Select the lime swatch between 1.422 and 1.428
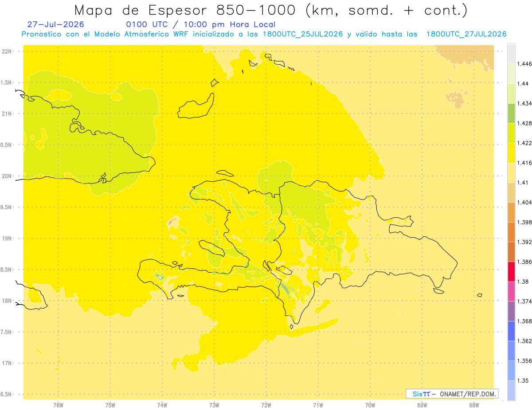Viewport: 532px width, 411px height. pos(511,133)
